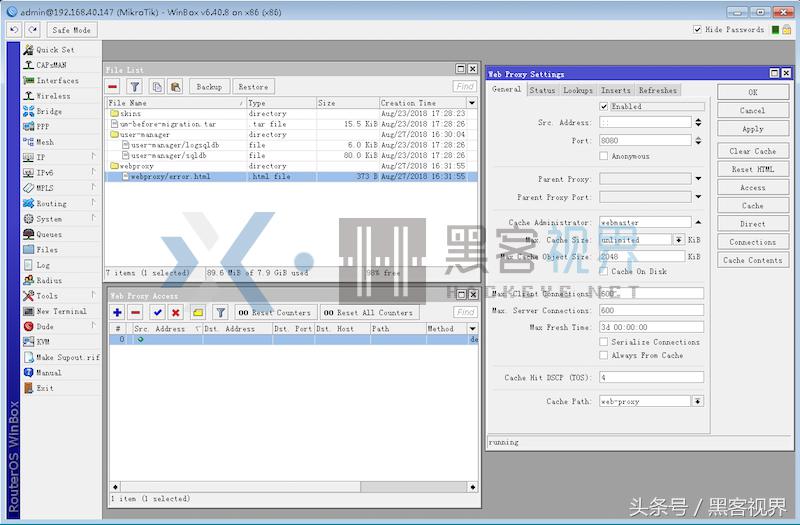The height and width of the screenshot is (525, 800).
Task: Enable rule with blue checkmark in Web Proxy Access
Action: pos(158,312)
